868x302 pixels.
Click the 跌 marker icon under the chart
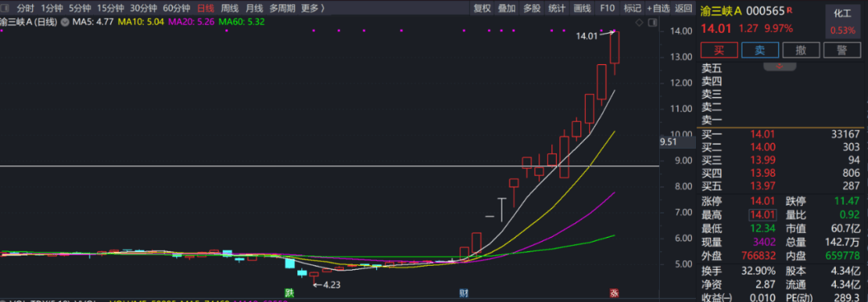tap(289, 292)
